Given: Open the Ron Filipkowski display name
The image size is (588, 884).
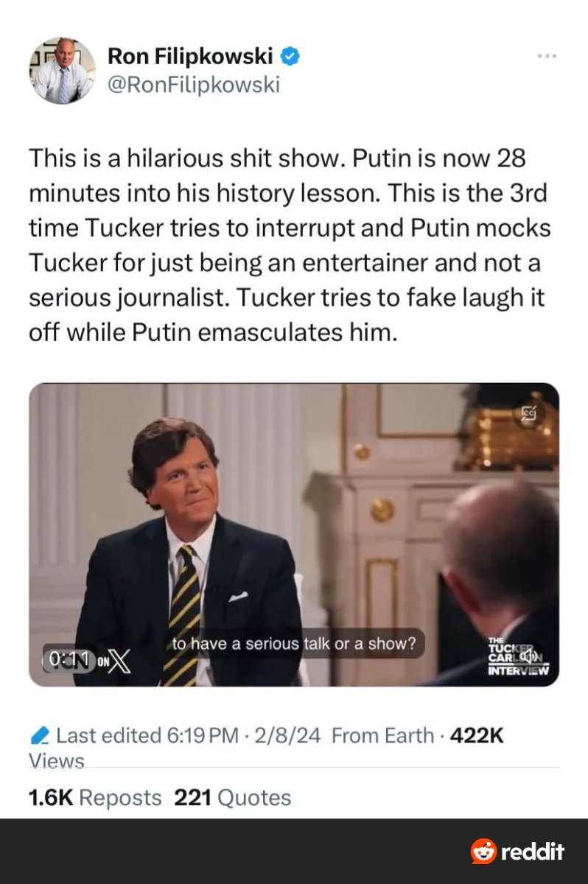Looking at the screenshot, I should coord(190,55).
